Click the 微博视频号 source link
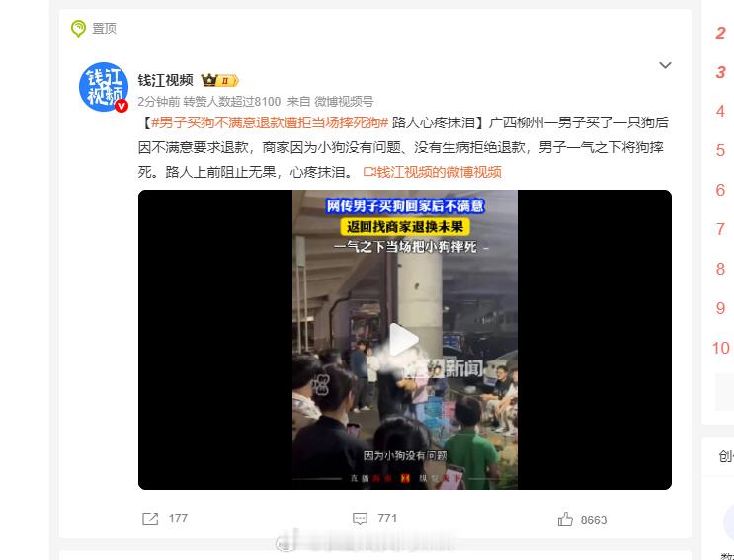Viewport: 734px width, 560px height. pyautogui.click(x=344, y=102)
